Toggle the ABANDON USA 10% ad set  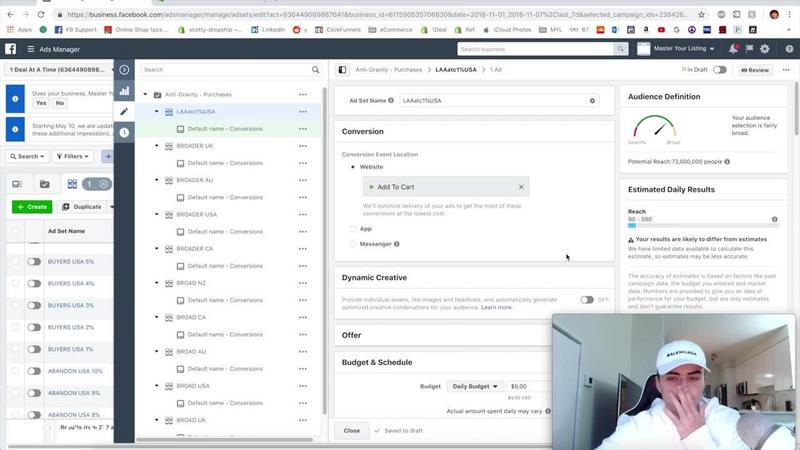(34, 371)
